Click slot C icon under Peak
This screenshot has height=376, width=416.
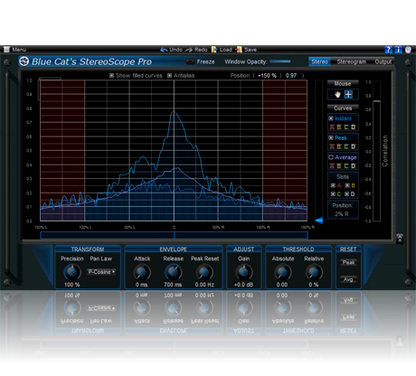click(x=346, y=146)
